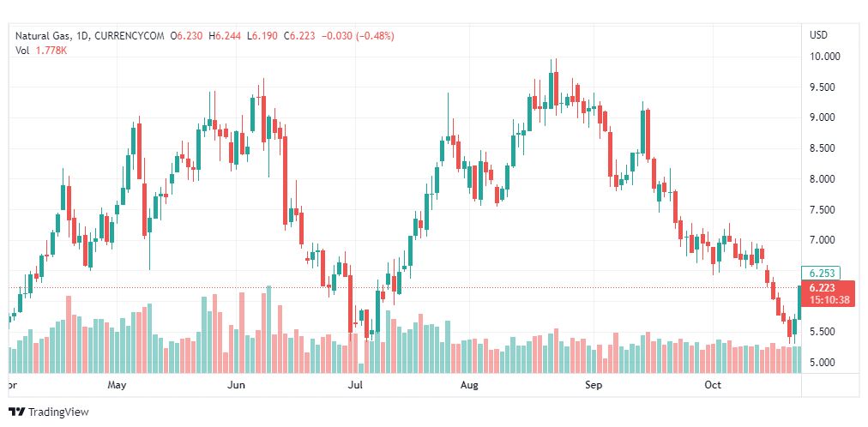The image size is (868, 427).
Task: Click the CURRENCYCOM exchange label
Action: tap(130, 35)
